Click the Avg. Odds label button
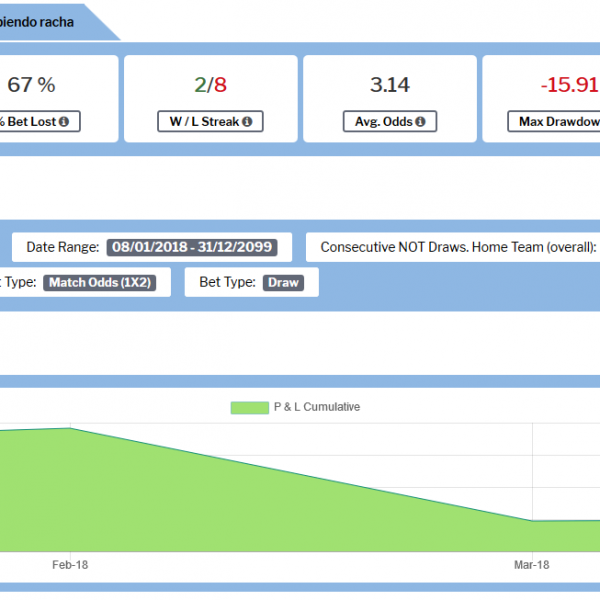 coord(390,122)
